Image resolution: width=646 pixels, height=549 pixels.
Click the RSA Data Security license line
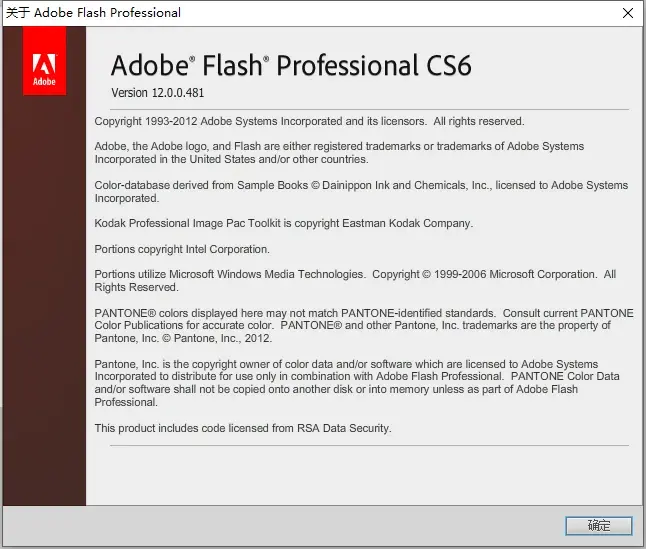(x=242, y=428)
